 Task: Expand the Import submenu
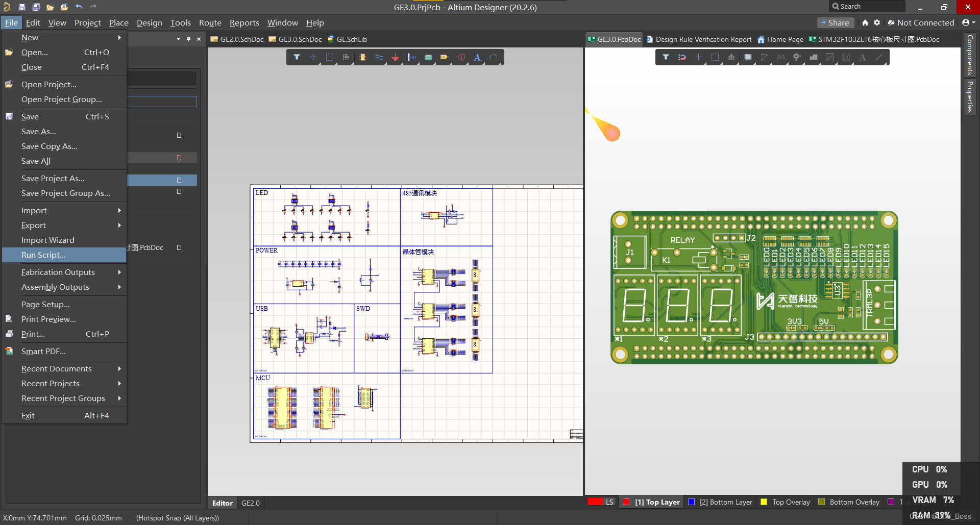[x=64, y=210]
